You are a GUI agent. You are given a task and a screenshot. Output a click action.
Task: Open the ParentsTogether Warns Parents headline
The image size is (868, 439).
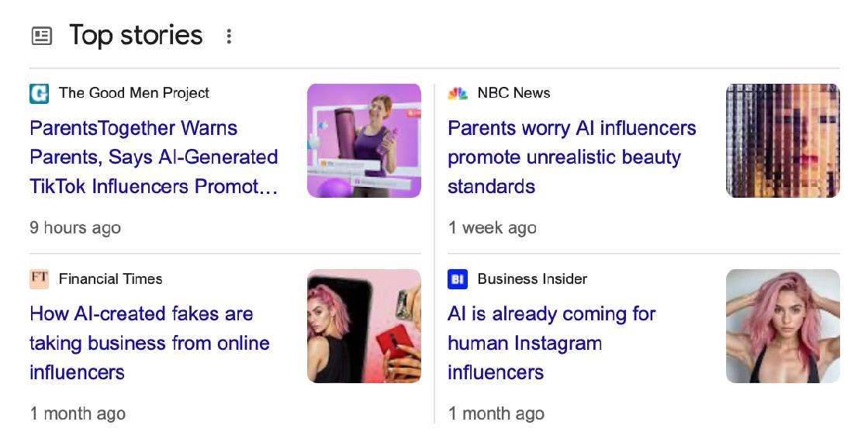154,157
